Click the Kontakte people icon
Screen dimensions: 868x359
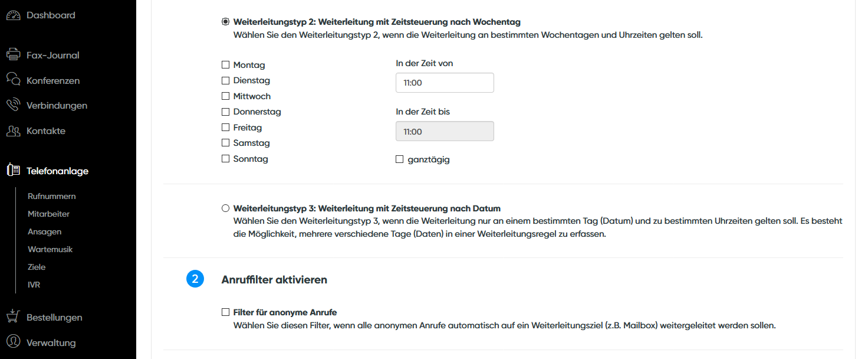coord(13,131)
